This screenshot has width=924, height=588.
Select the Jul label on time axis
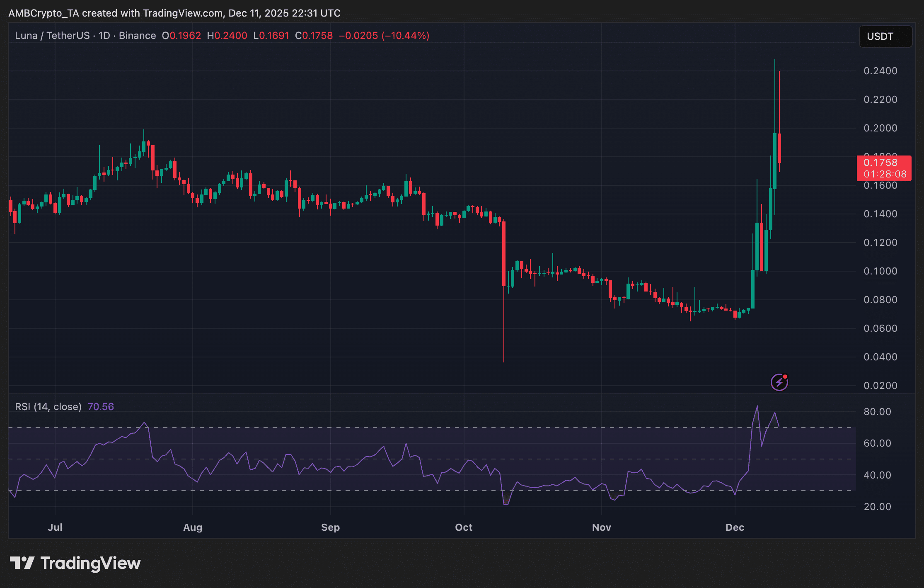tap(55, 527)
